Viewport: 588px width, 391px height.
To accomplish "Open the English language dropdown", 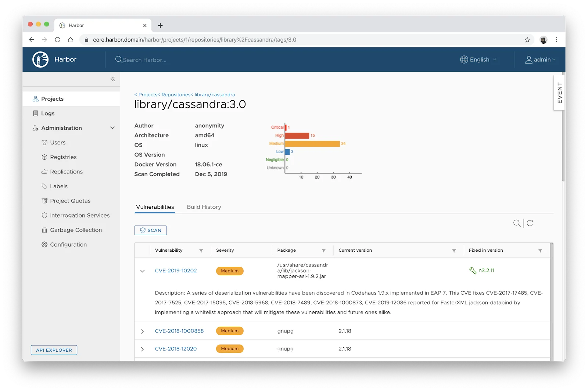I will 478,60.
